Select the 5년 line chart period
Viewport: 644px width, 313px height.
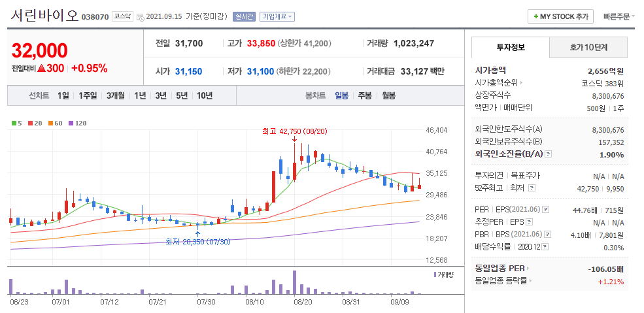coord(182,95)
